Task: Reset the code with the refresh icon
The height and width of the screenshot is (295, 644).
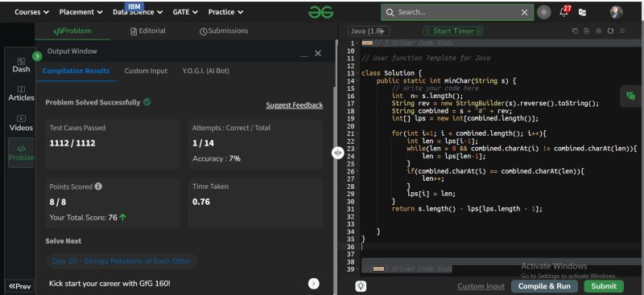Action: 610,31
